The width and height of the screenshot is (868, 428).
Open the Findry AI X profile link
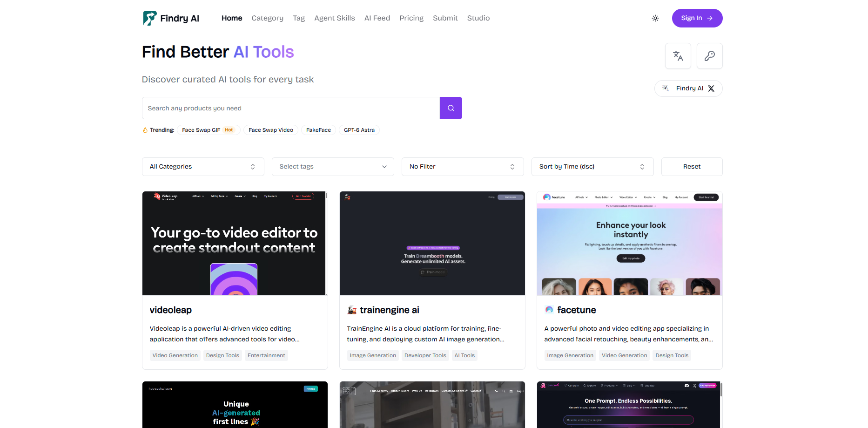click(x=688, y=88)
